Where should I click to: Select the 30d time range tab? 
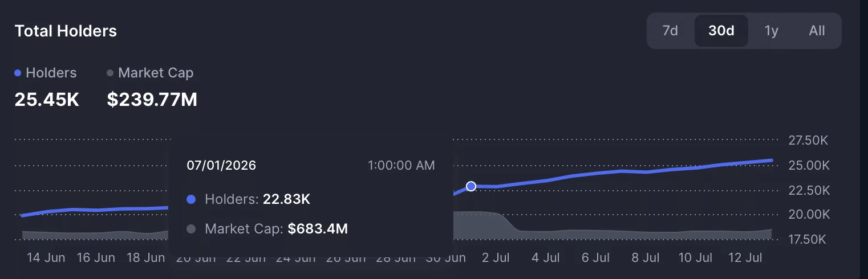tap(721, 31)
